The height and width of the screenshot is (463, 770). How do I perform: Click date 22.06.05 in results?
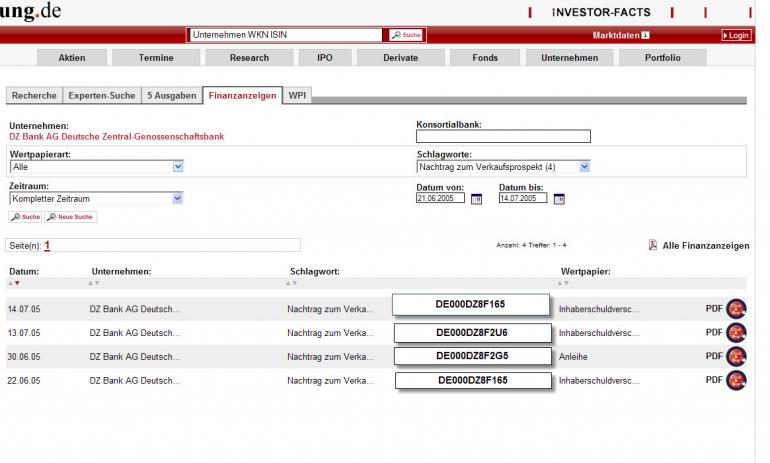24,381
